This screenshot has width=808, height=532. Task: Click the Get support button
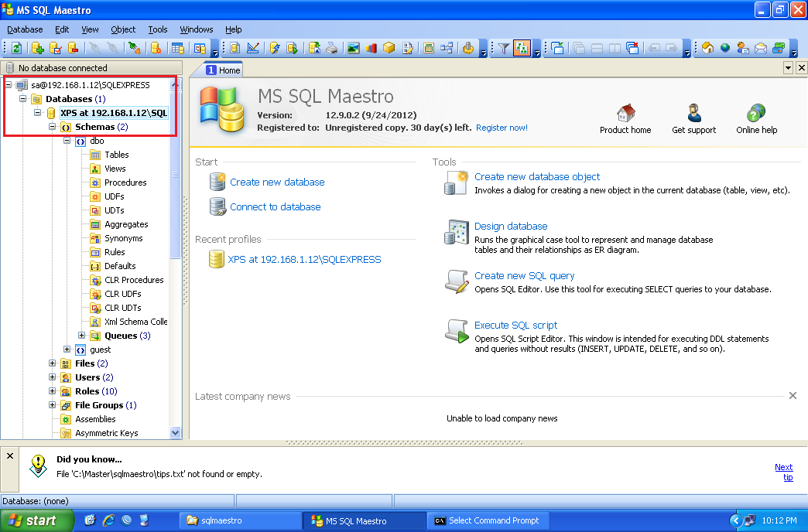[693, 119]
